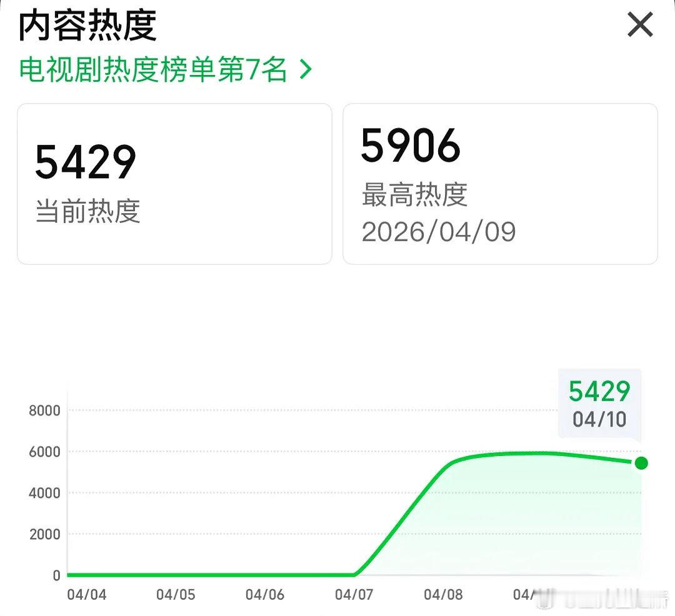The height and width of the screenshot is (616, 675).
Task: Click the green data point on the chart
Action: (x=641, y=464)
